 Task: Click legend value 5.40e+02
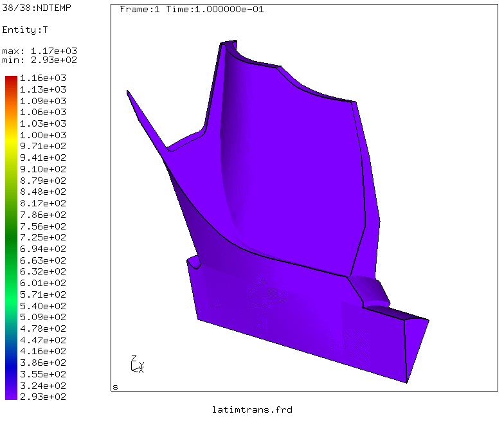click(x=43, y=306)
